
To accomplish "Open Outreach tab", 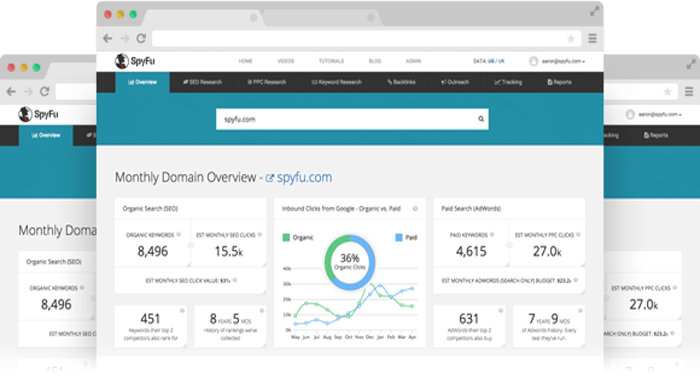I will pos(455,82).
